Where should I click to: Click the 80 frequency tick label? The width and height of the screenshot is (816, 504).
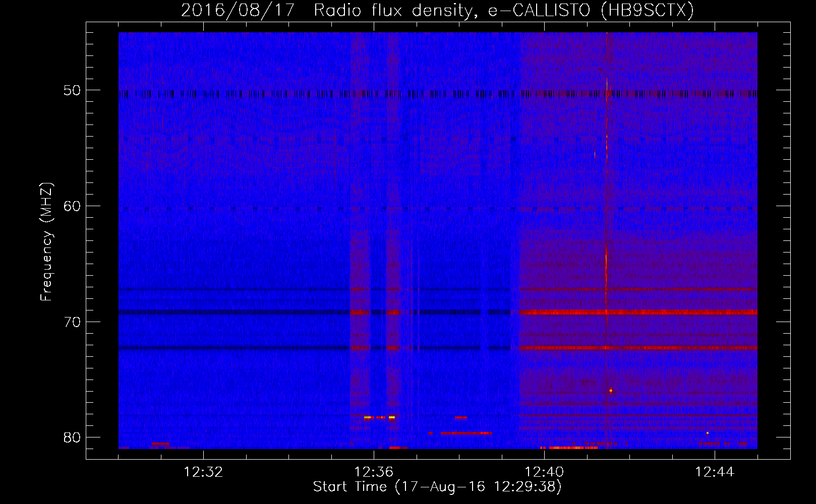tap(72, 437)
